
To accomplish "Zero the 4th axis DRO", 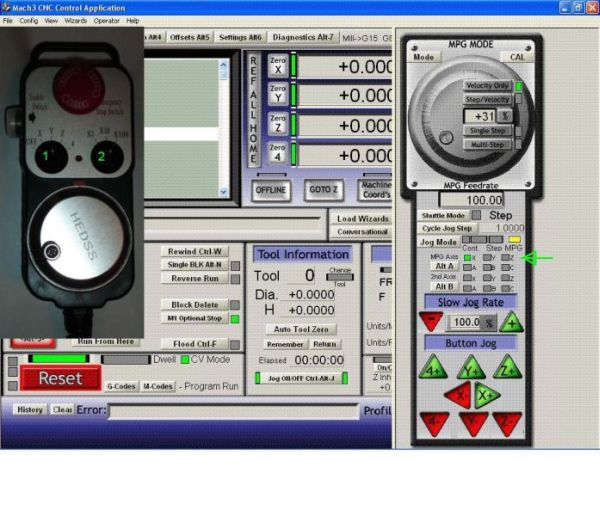I will (x=278, y=153).
